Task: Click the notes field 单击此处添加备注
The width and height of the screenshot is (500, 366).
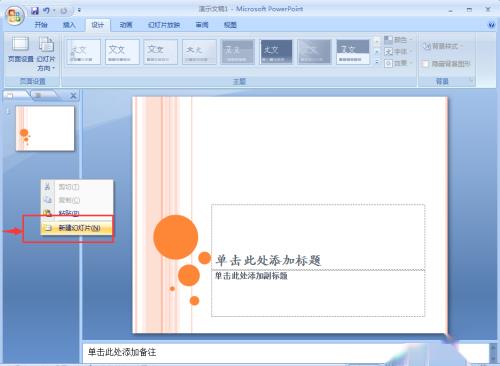Action: [285, 352]
